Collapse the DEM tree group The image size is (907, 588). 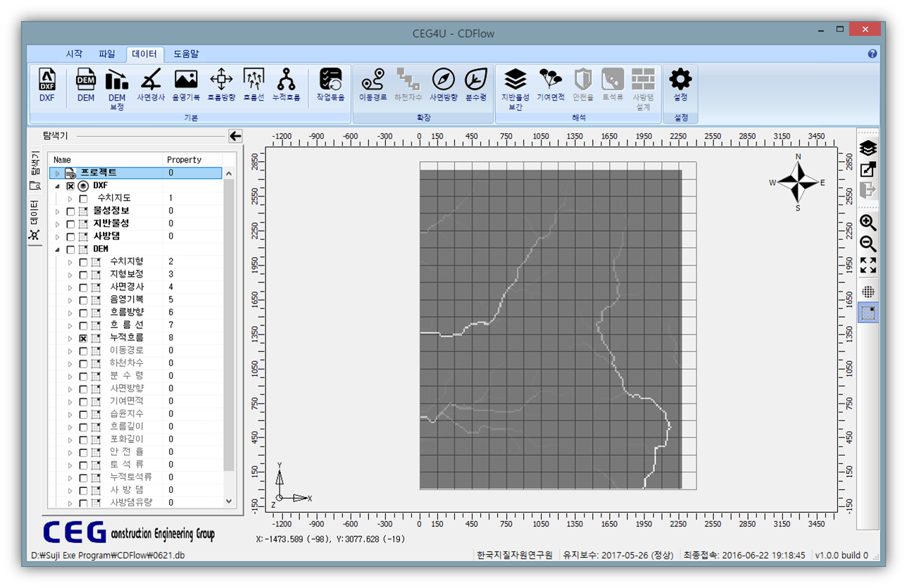57,249
